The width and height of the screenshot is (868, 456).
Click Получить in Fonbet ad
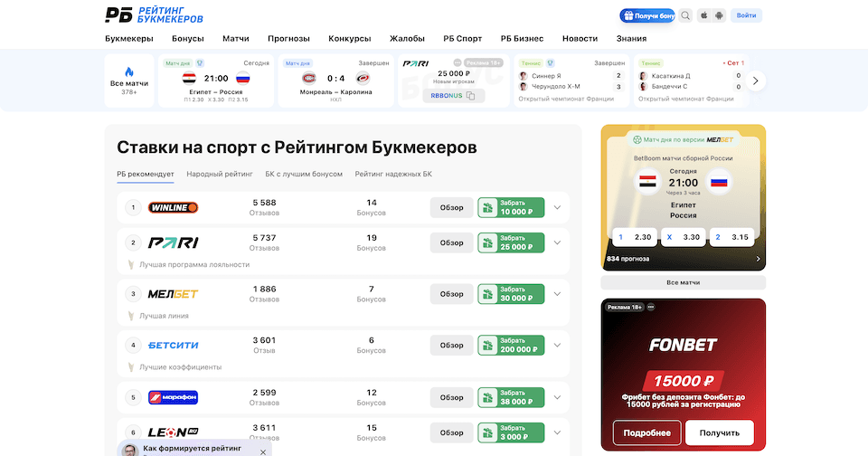pyautogui.click(x=719, y=432)
